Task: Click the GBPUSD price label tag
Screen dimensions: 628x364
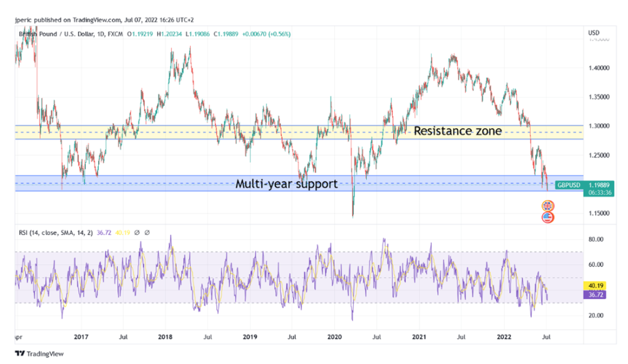Action: [569, 184]
